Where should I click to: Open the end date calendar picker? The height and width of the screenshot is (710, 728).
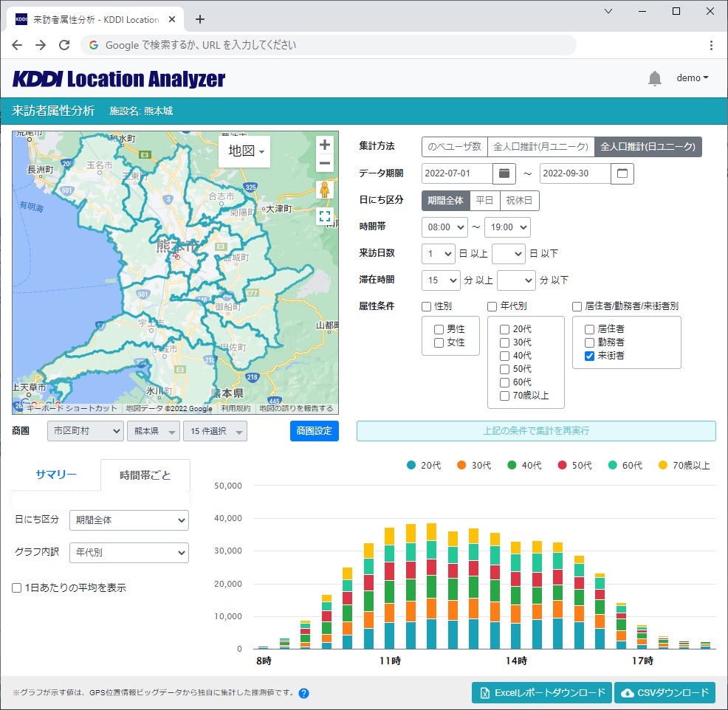(622, 173)
